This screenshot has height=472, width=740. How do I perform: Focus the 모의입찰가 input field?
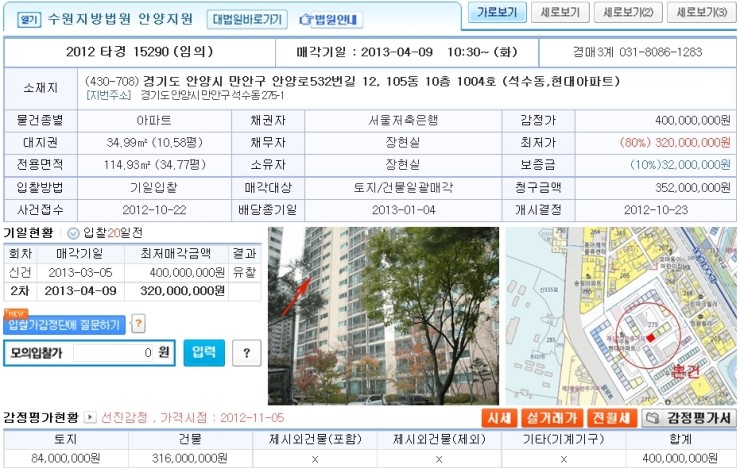point(113,353)
